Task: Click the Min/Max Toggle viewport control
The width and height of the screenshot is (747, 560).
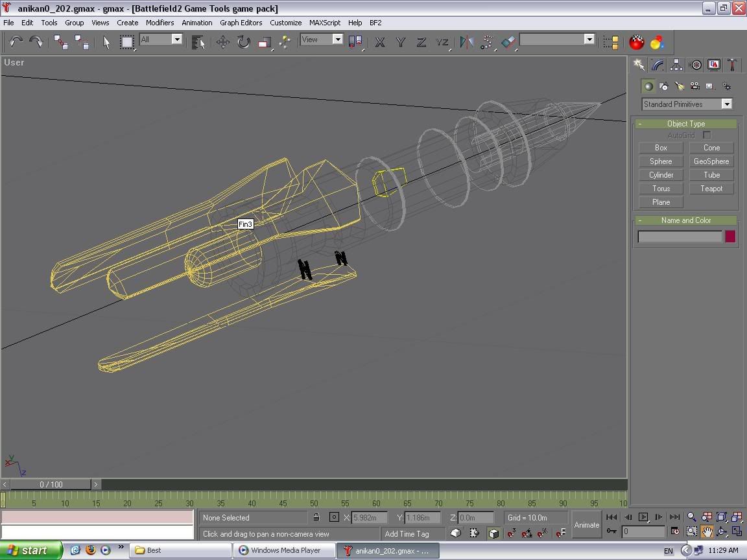Action: click(x=737, y=531)
